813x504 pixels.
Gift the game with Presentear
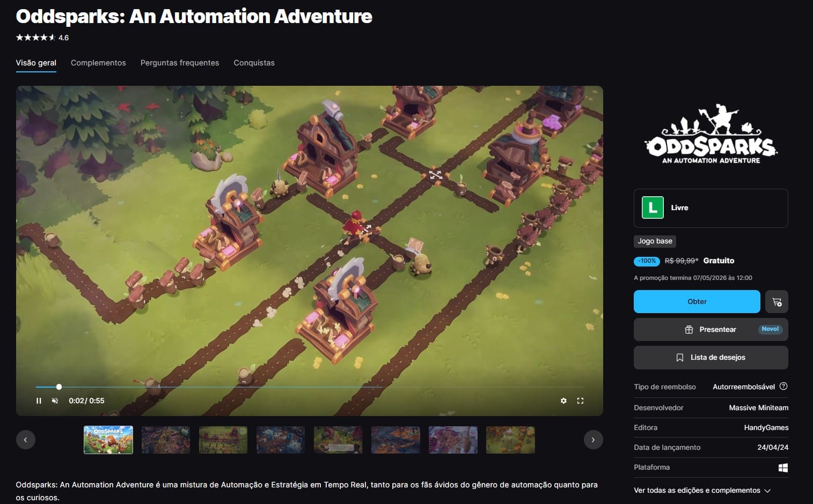(x=711, y=330)
